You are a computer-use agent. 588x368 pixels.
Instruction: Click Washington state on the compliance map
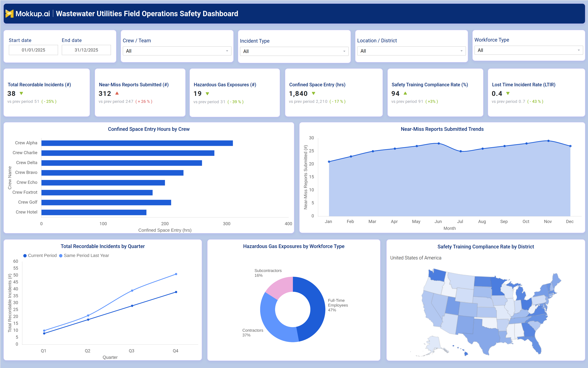(438, 275)
